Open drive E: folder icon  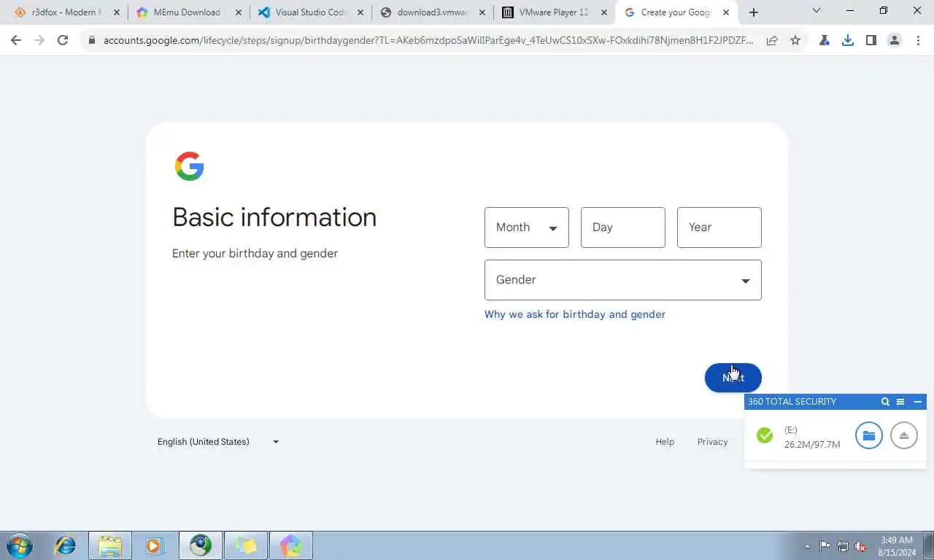(869, 436)
